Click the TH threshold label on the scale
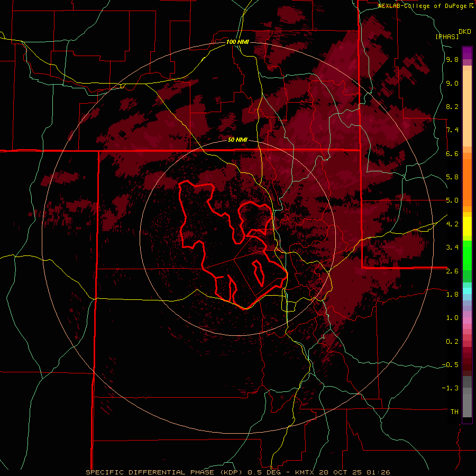The height and width of the screenshot is (476, 476). tap(454, 412)
